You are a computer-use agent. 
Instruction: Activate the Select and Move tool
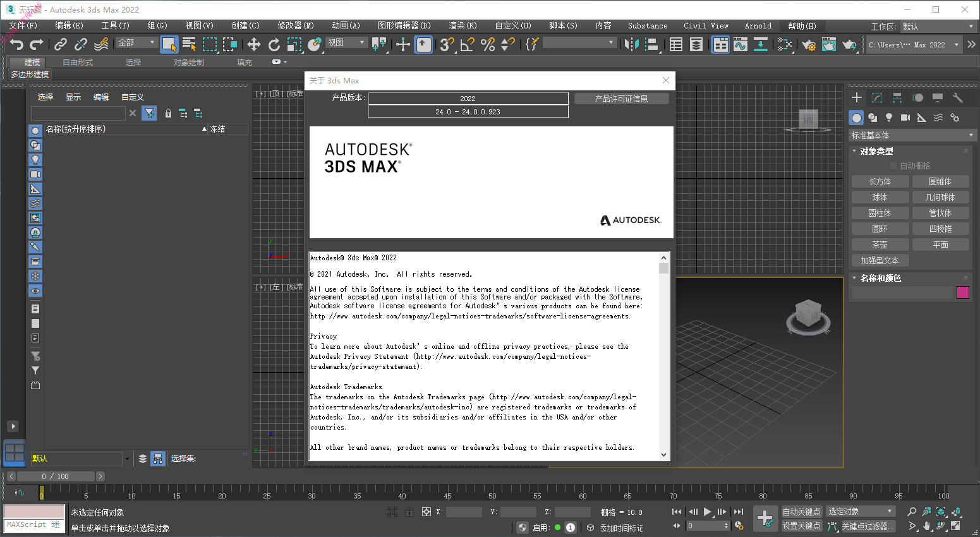pos(253,44)
